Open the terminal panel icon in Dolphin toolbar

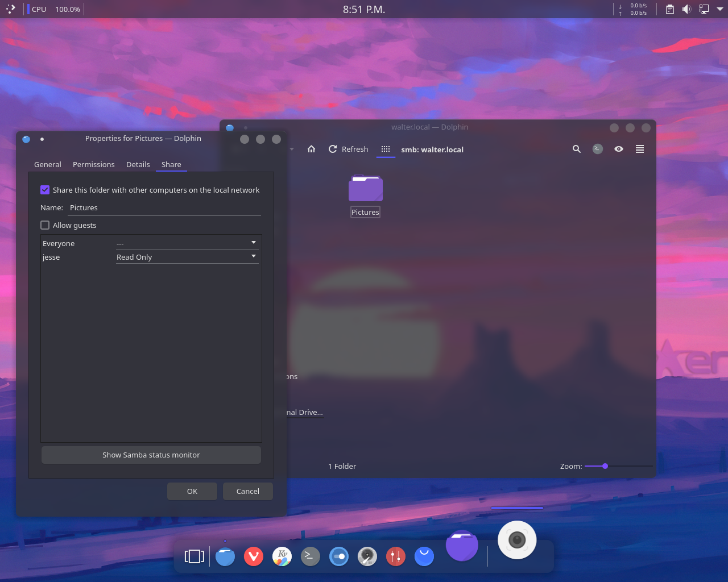[x=598, y=149]
